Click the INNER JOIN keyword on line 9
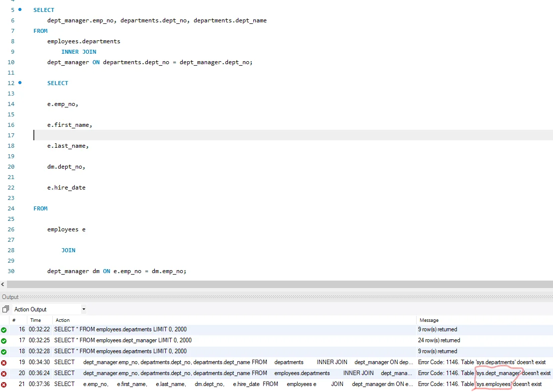The width and height of the screenshot is (553, 392). [x=79, y=52]
